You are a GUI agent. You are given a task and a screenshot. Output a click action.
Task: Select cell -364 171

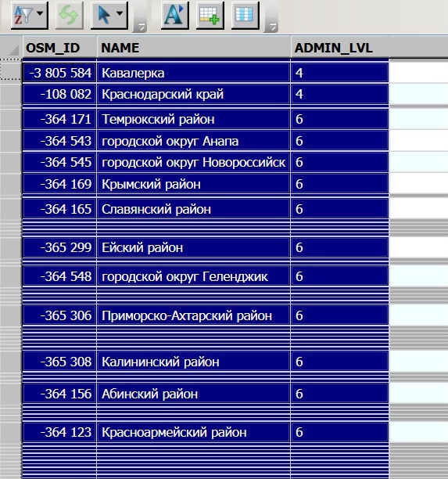[x=60, y=119]
